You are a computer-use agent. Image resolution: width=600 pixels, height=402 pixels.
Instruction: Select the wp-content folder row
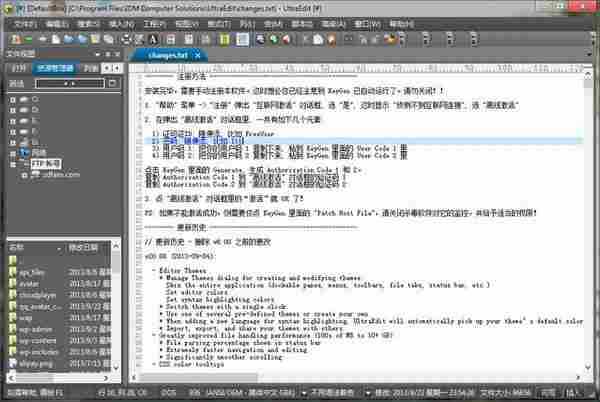point(59,341)
